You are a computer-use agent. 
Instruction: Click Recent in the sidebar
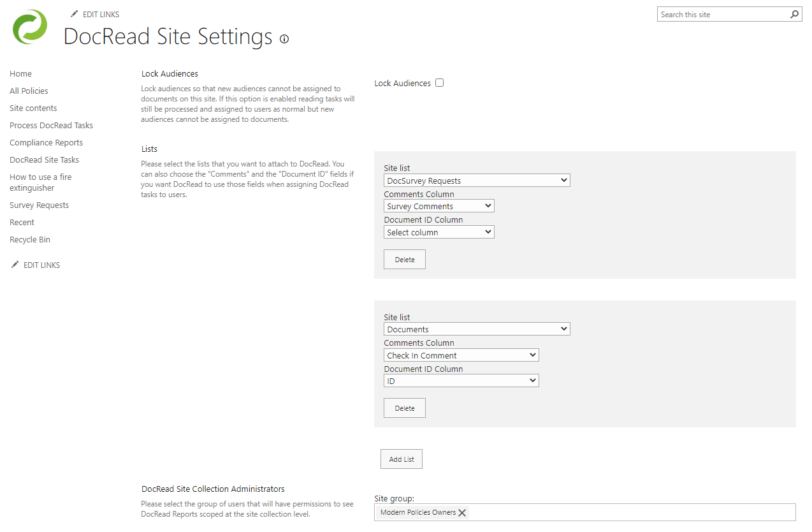[22, 223]
